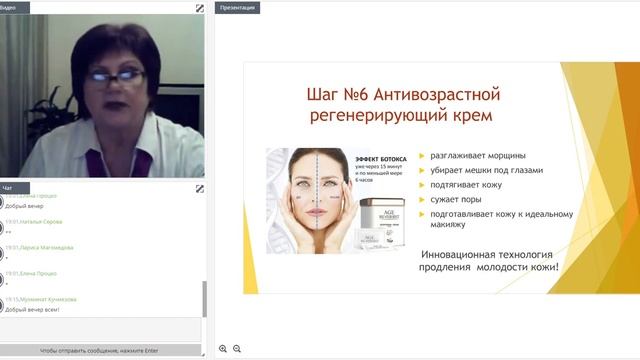
Task: Click the name Наталья Серова in chat
Action: pyautogui.click(x=41, y=222)
